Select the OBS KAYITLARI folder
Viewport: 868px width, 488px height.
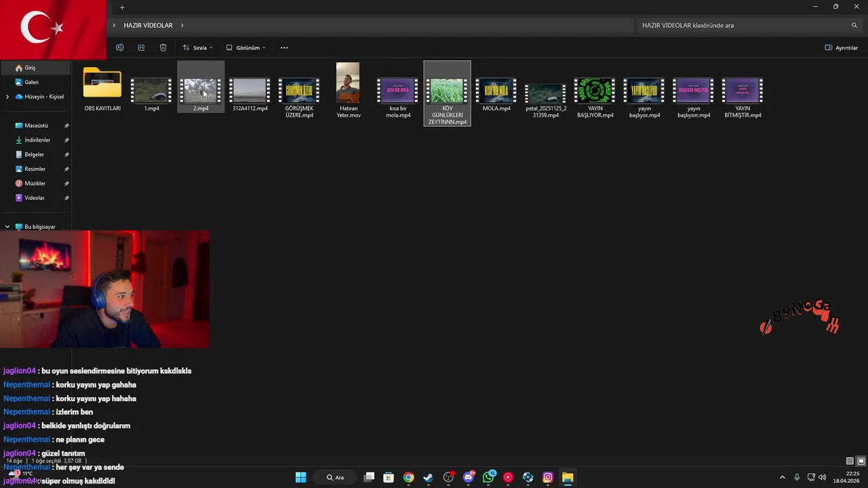pyautogui.click(x=102, y=88)
